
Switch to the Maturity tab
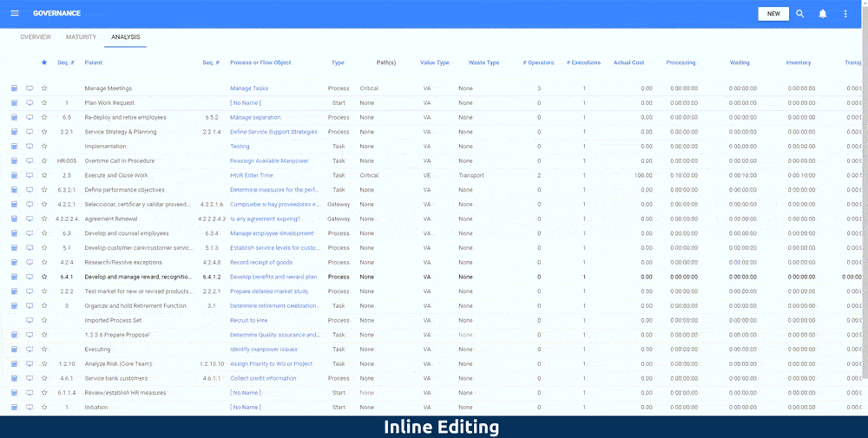[x=81, y=37]
